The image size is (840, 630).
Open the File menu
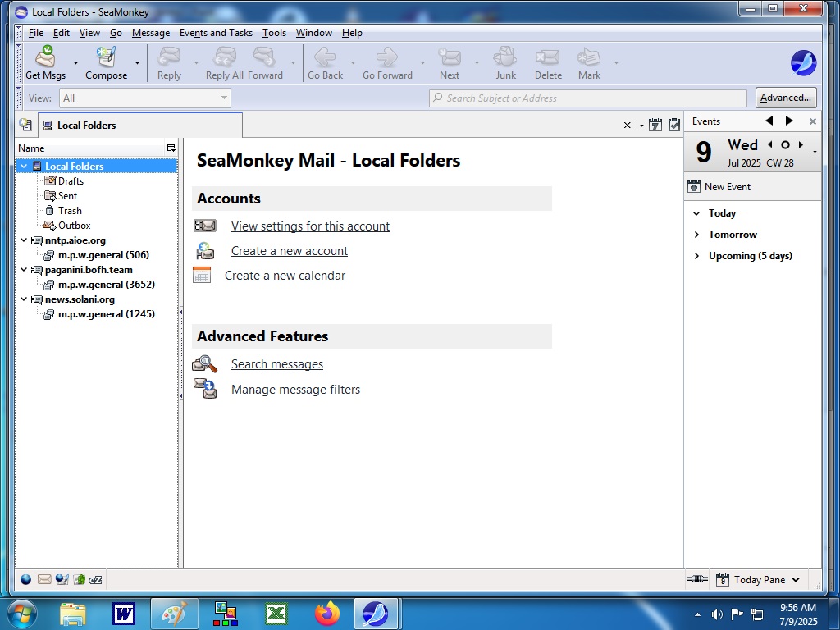coord(36,33)
